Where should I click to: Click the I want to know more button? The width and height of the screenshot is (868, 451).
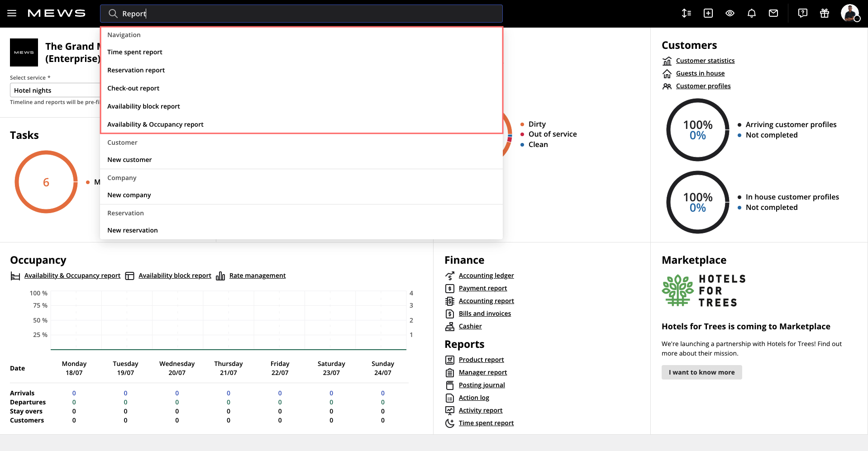701,372
